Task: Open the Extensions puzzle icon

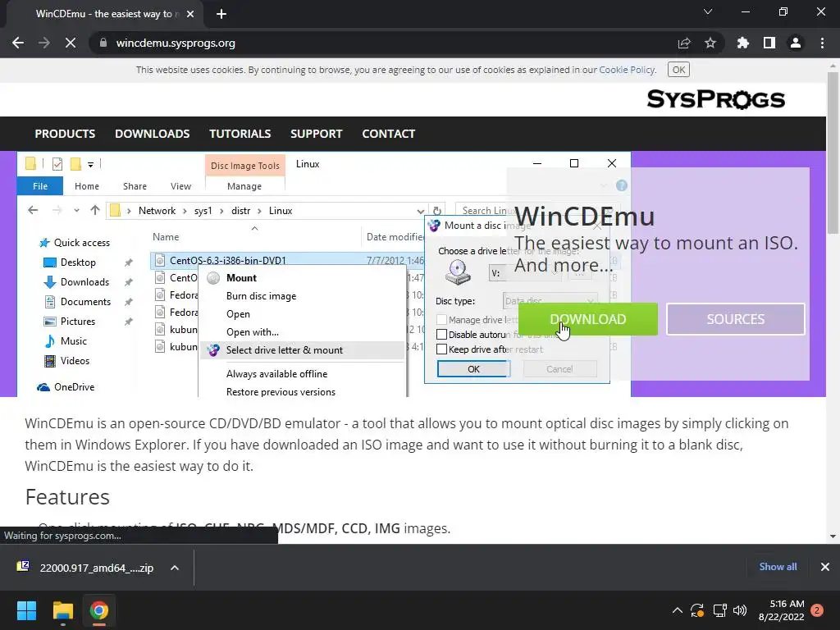Action: pos(743,43)
